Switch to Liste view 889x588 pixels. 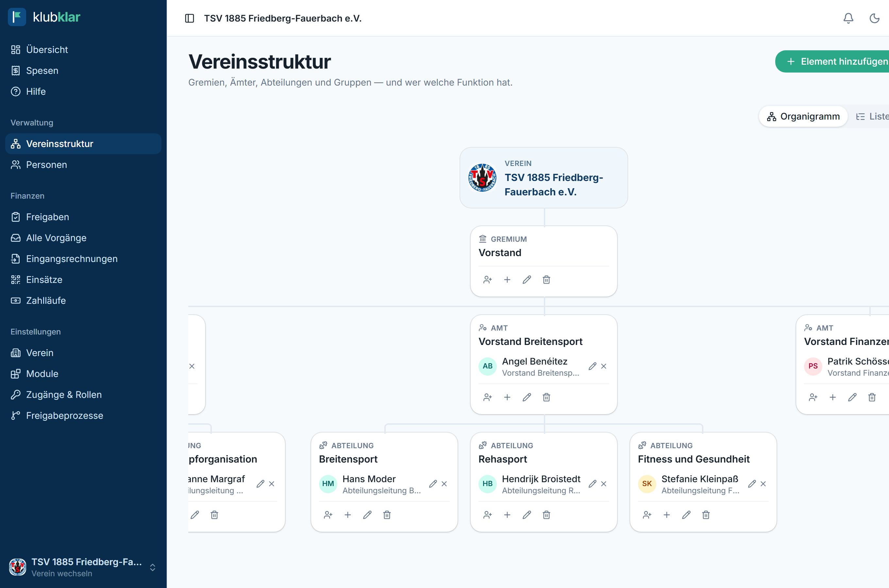872,117
